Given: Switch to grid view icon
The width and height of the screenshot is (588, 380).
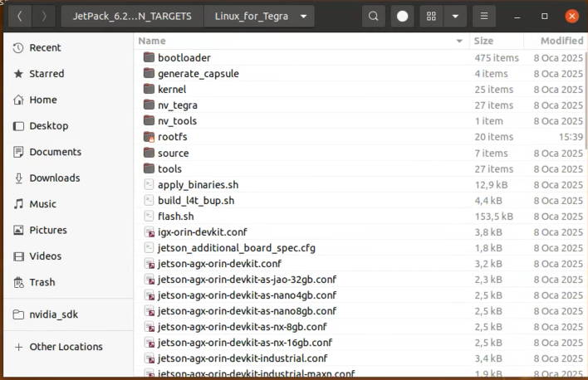Looking at the screenshot, I should (x=431, y=16).
